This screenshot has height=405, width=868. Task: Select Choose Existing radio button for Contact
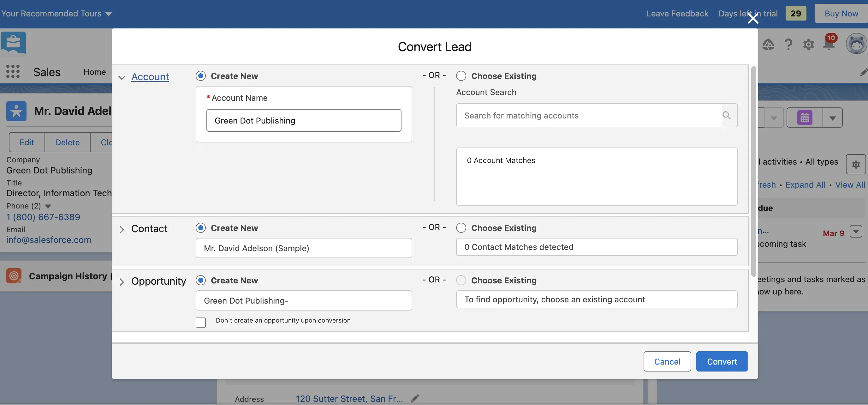point(461,227)
